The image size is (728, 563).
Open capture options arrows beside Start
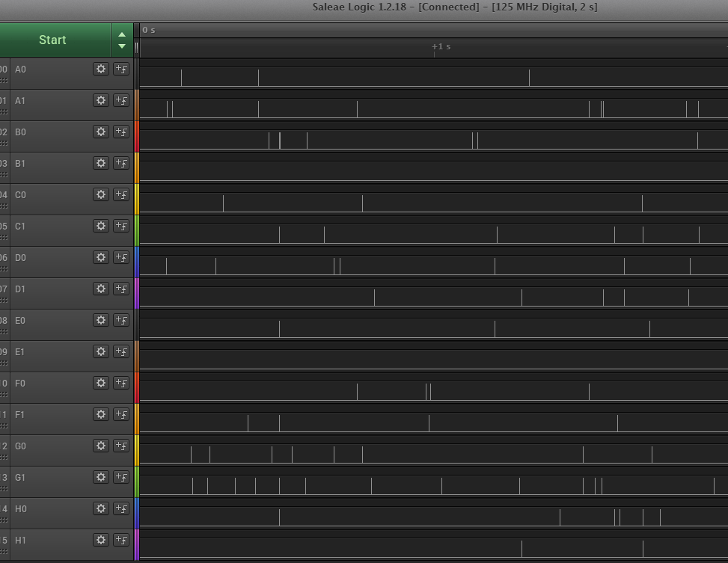click(122, 40)
